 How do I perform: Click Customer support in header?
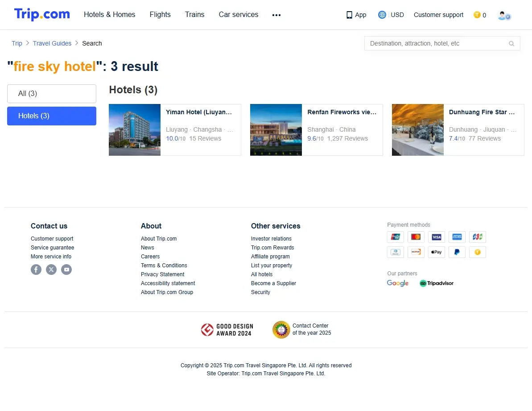(x=438, y=15)
